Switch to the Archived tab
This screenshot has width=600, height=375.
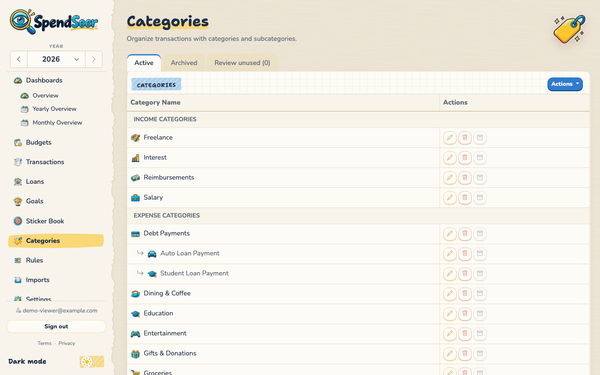point(184,63)
